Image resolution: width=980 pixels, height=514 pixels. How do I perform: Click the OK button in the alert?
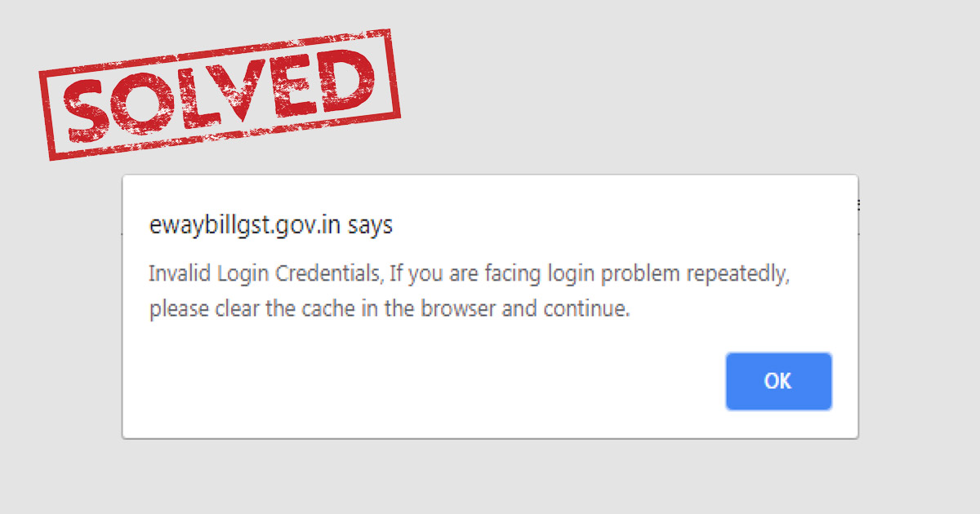click(x=778, y=381)
